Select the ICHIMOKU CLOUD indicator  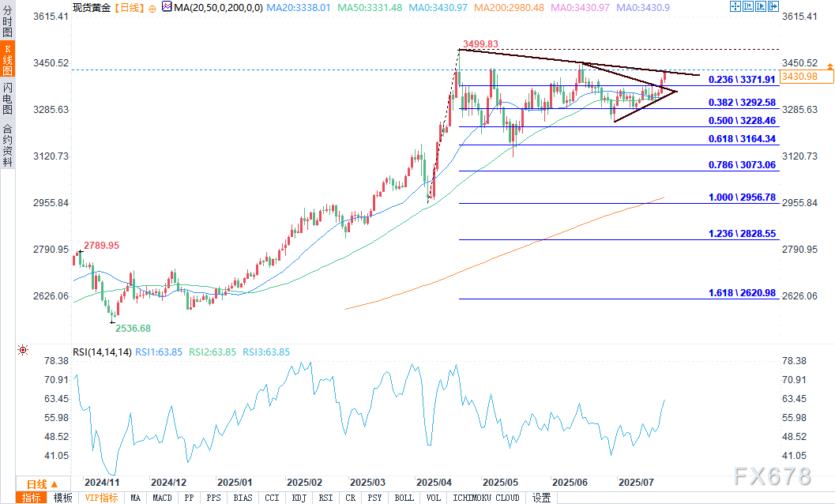click(487, 498)
